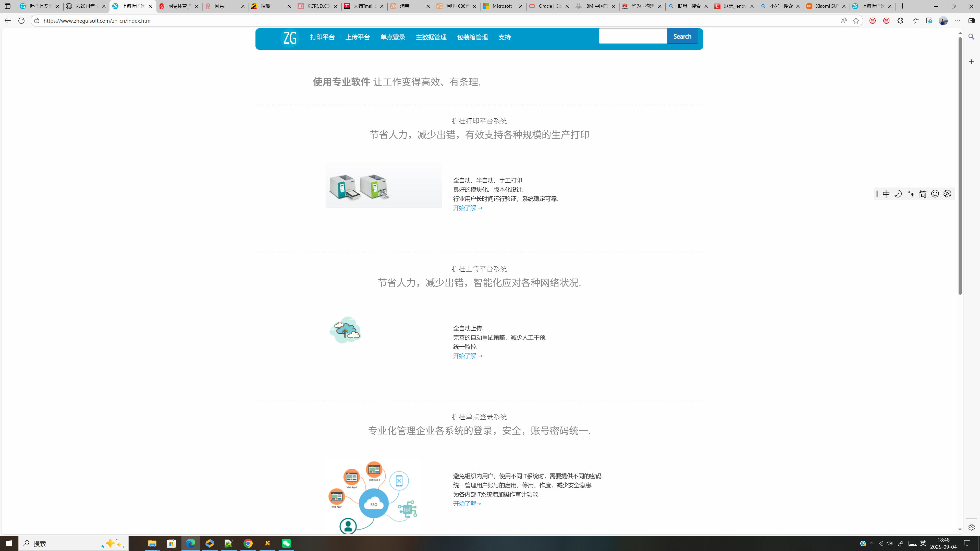Open the notification center icon
This screenshot has height=551, width=980.
coord(967,543)
